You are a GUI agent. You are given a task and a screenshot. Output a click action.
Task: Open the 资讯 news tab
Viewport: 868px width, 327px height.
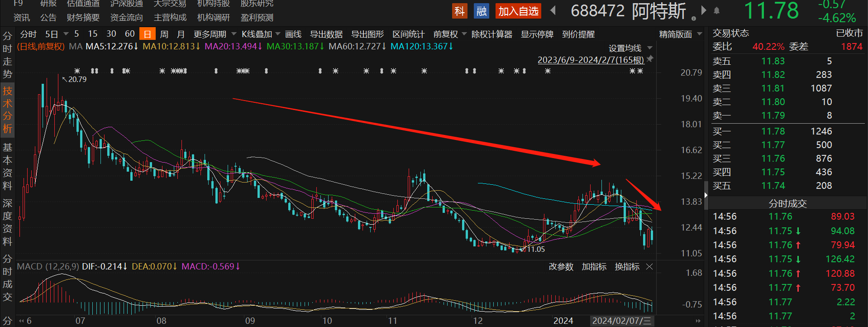[22, 18]
